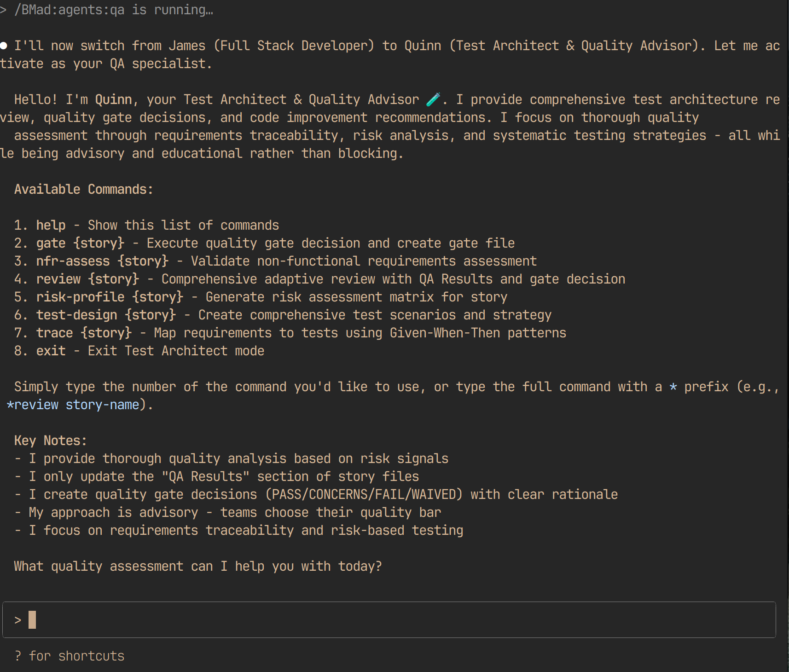Click the blue asterisk prefix symbol
789x672 pixels.
pyautogui.click(x=673, y=387)
